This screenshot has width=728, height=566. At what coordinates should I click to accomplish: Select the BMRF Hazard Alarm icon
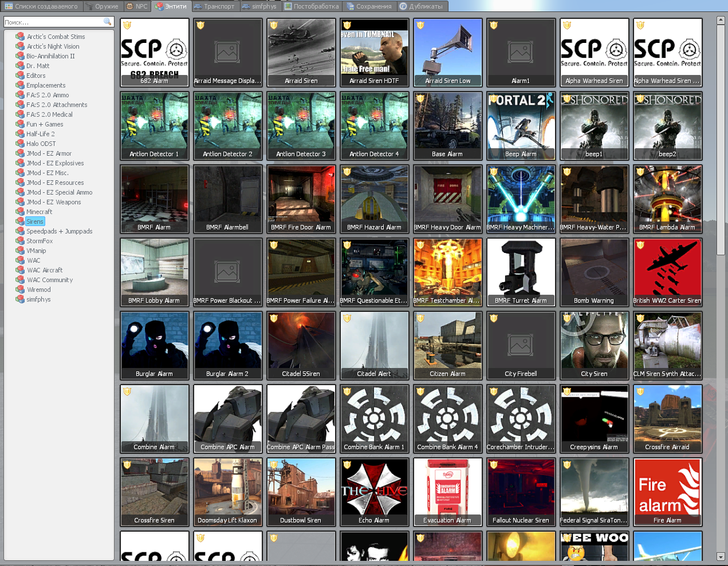click(x=375, y=199)
